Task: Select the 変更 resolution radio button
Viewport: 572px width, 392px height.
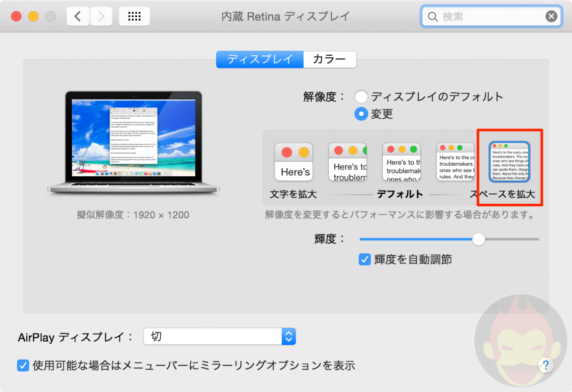Action: pyautogui.click(x=361, y=114)
